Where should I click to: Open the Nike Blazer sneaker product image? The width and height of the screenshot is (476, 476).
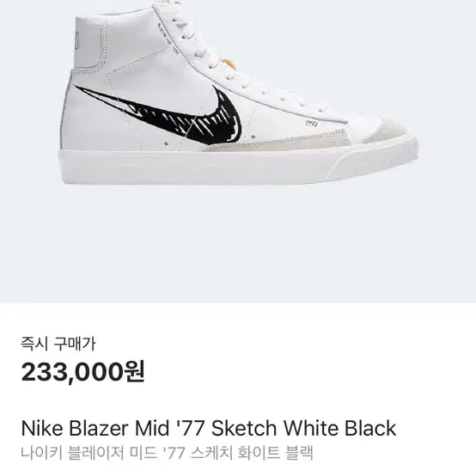click(238, 151)
